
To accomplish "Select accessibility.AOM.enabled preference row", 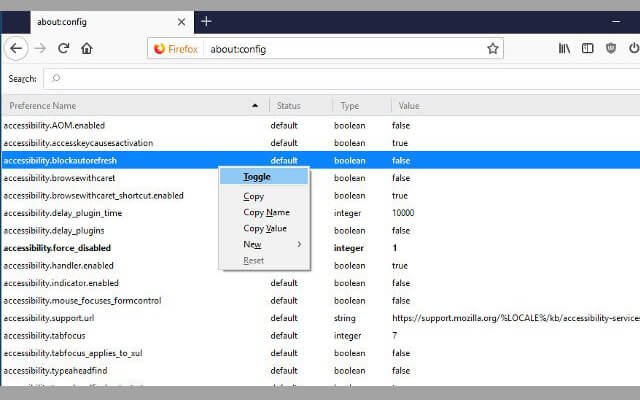I will (321, 125).
